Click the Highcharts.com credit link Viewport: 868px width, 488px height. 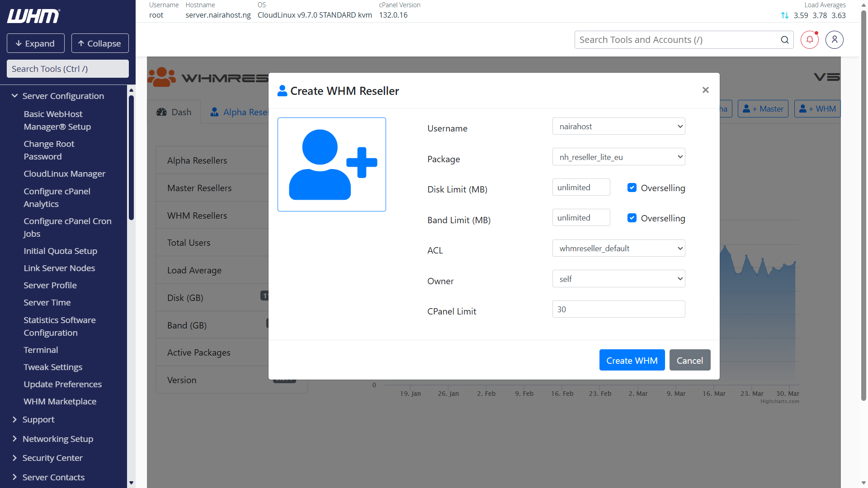(779, 401)
